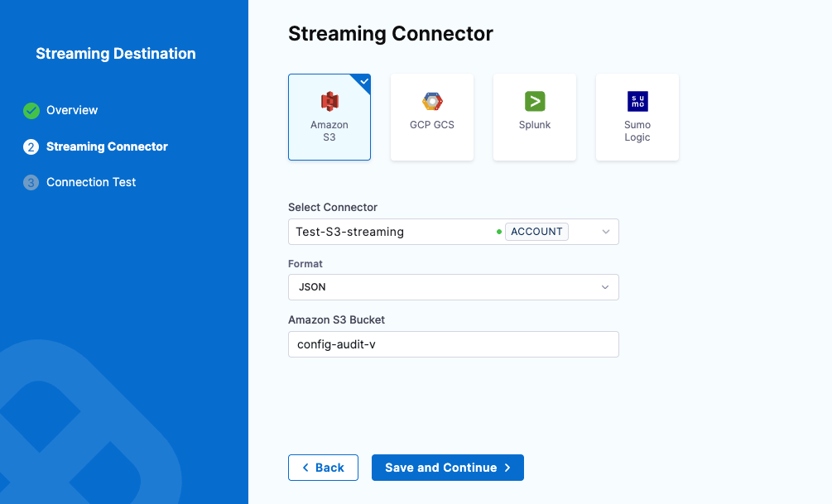Click the step 3 number badge
The width and height of the screenshot is (832, 504).
[x=31, y=182]
